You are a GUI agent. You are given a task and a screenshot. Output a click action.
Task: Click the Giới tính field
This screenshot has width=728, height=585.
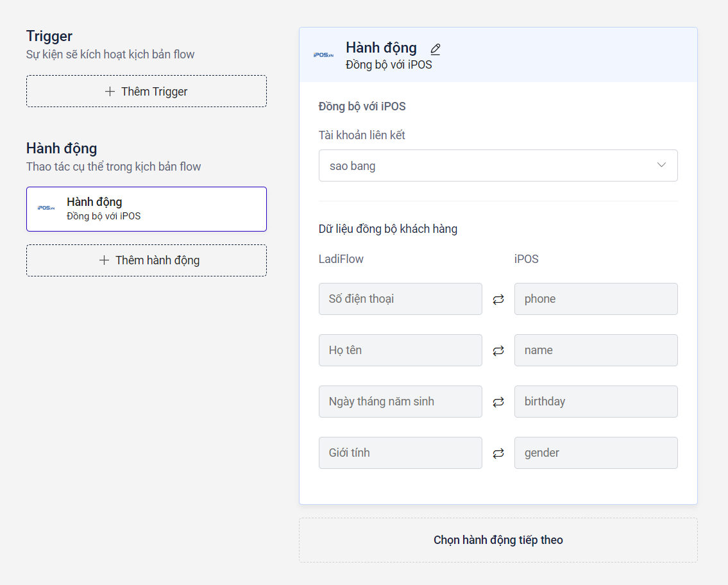400,453
